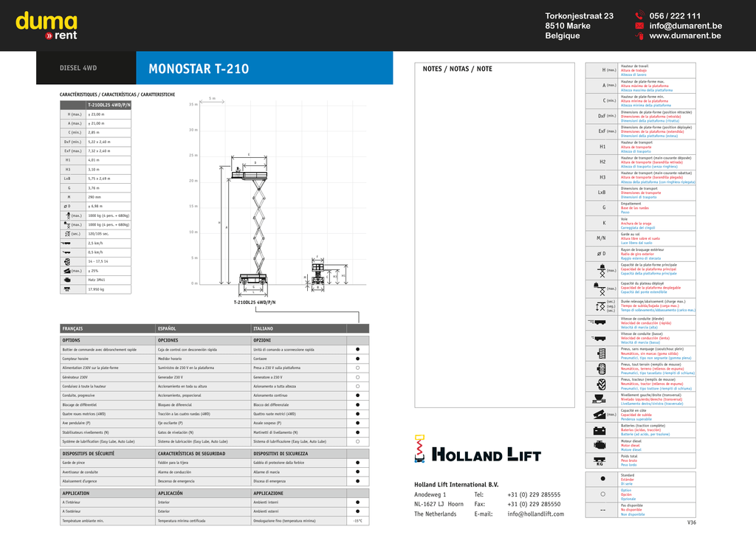Viewport: 756px width, 535px height.
Task: Click the stowed scissor lift drawing
Action: point(317,274)
